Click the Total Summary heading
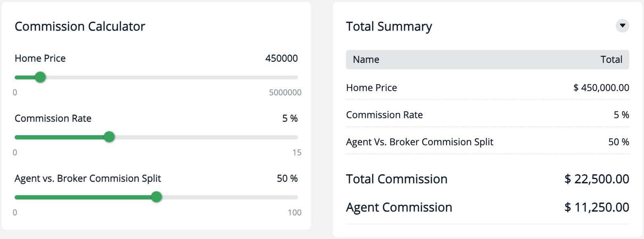Image resolution: width=644 pixels, height=239 pixels. pyautogui.click(x=389, y=27)
